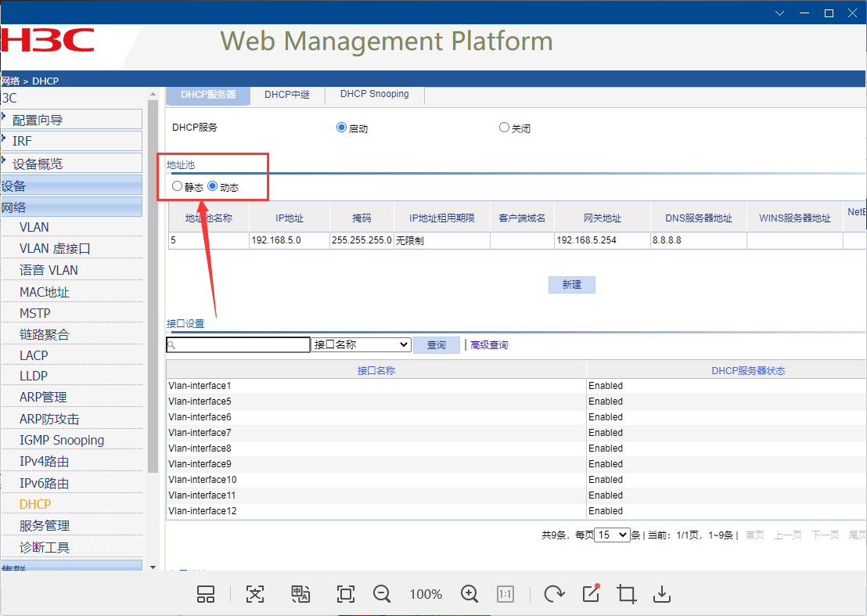Click the gateway 192.168.5.254 cell
867x616 pixels.
pyautogui.click(x=603, y=240)
